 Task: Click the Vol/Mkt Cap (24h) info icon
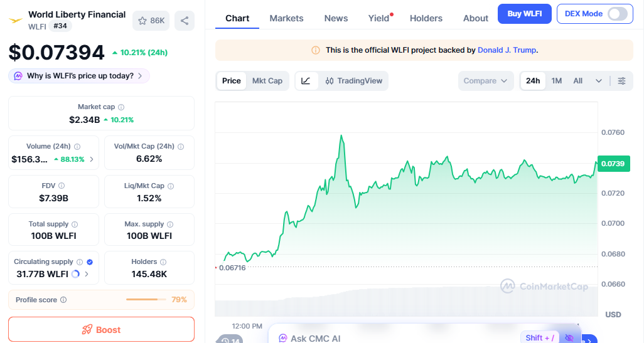pyautogui.click(x=181, y=147)
